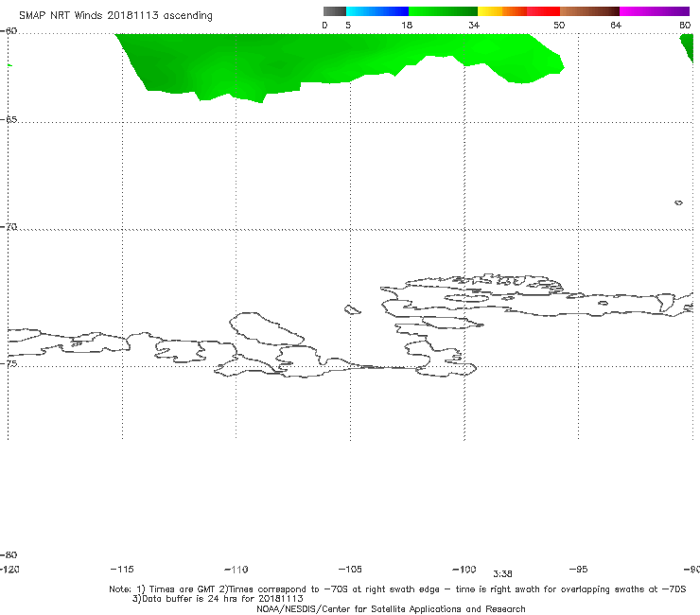
Task: Click the color bar label '64'
Action: tap(616, 25)
